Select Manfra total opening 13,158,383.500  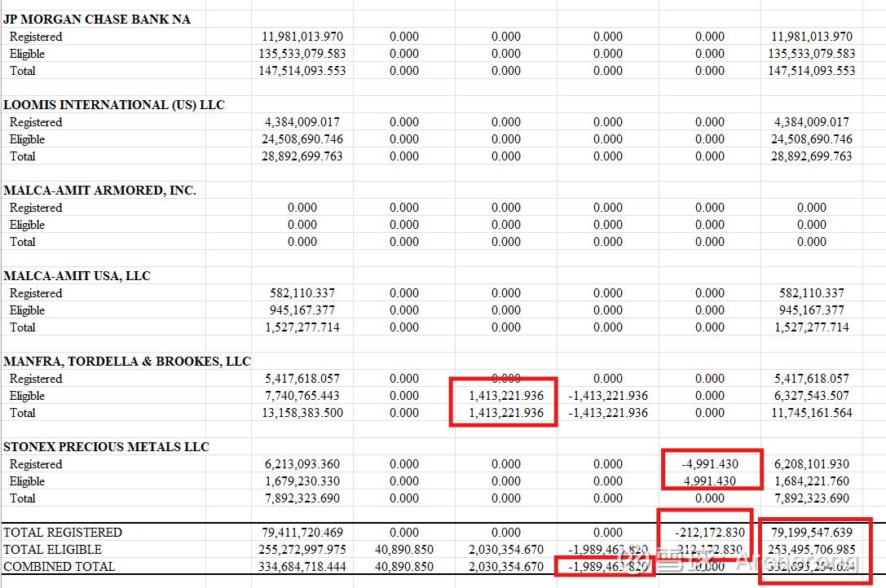coord(302,413)
